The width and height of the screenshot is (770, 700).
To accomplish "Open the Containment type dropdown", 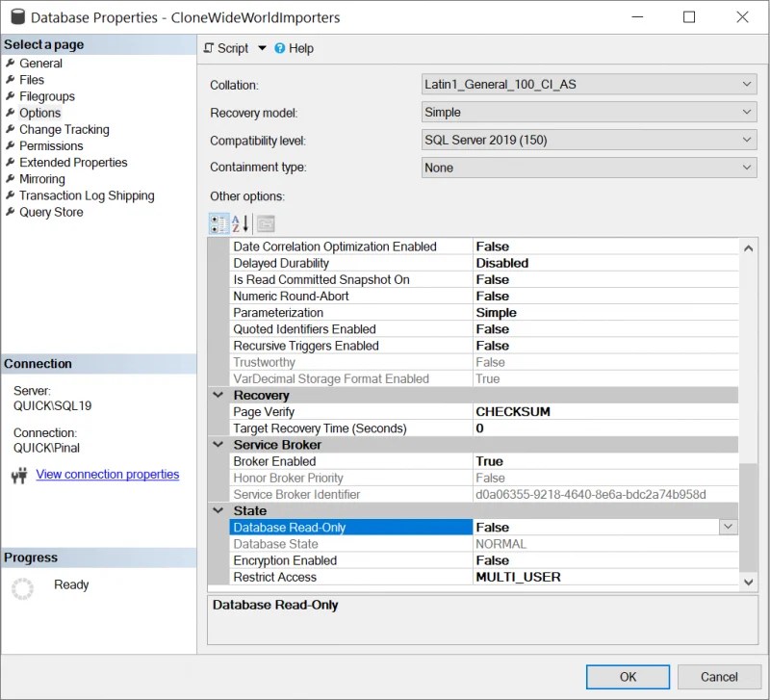I will pos(589,168).
